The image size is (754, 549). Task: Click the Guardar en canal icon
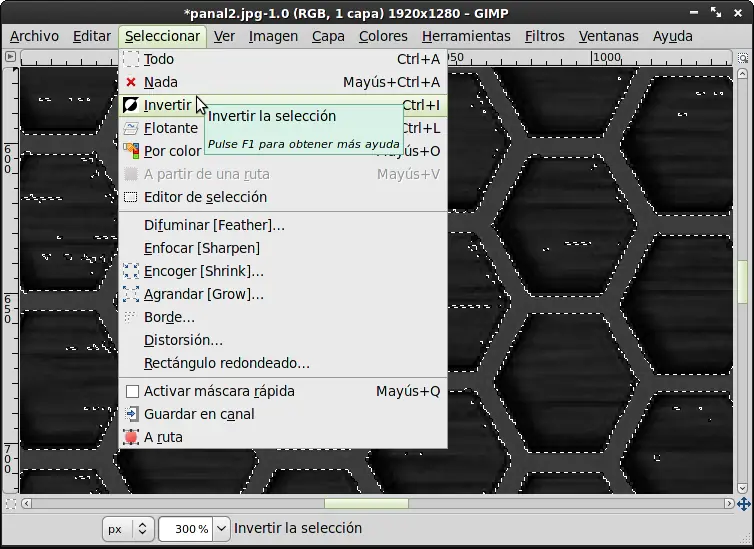point(131,414)
